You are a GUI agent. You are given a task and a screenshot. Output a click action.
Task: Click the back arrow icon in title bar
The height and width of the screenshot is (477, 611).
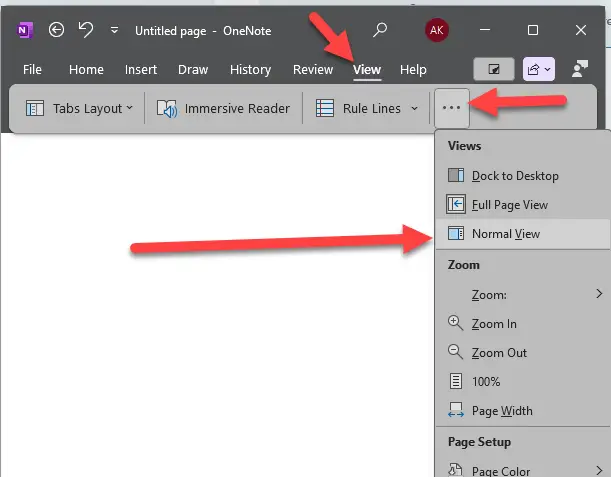[57, 30]
